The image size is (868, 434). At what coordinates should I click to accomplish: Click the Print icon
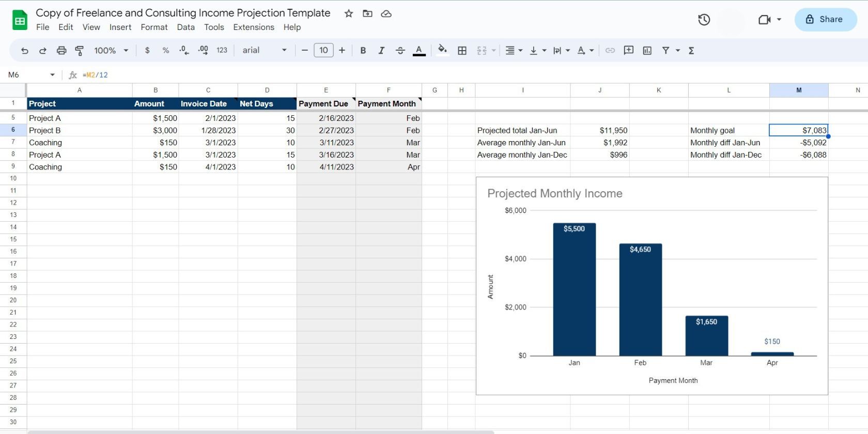pyautogui.click(x=61, y=50)
